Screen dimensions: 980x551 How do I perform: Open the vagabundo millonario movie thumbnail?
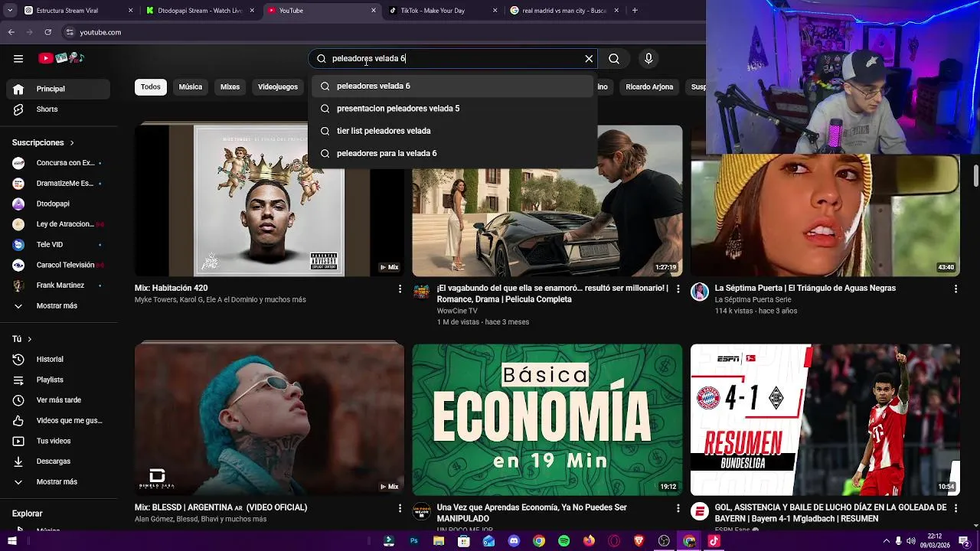point(547,201)
